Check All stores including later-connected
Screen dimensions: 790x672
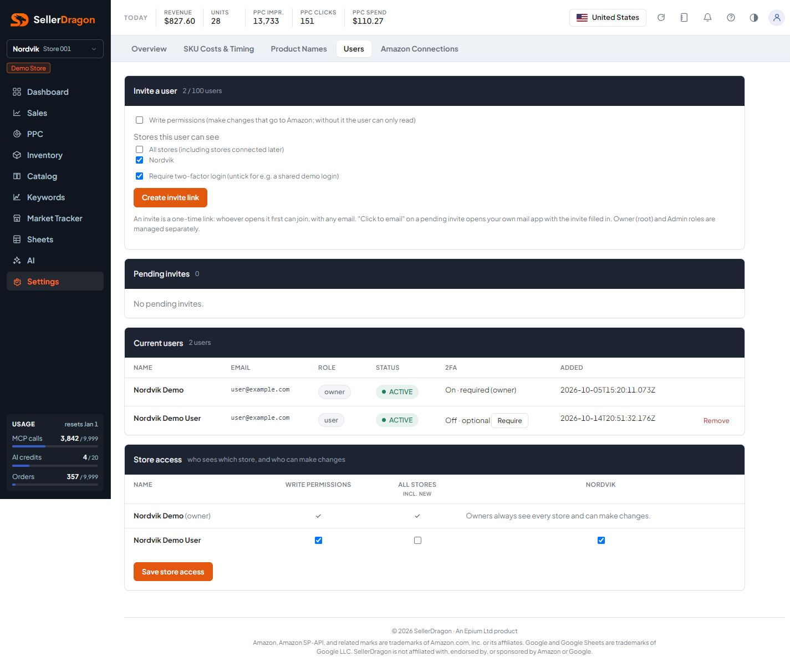click(140, 150)
